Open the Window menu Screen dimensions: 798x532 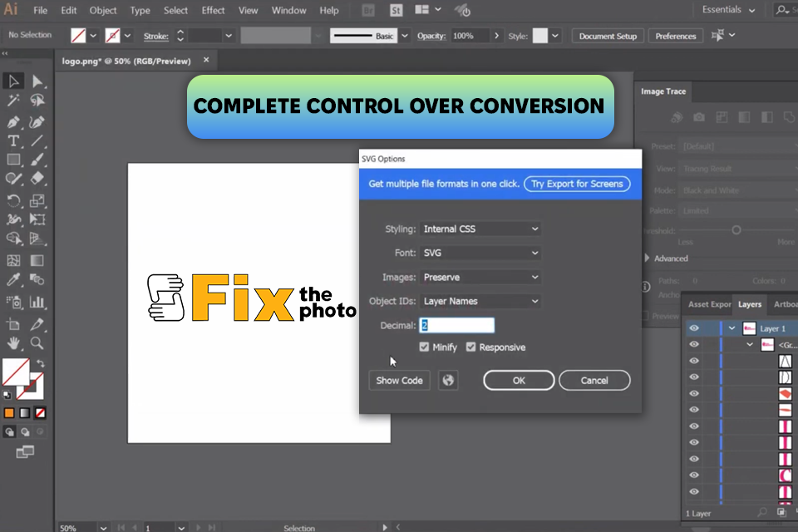point(288,10)
